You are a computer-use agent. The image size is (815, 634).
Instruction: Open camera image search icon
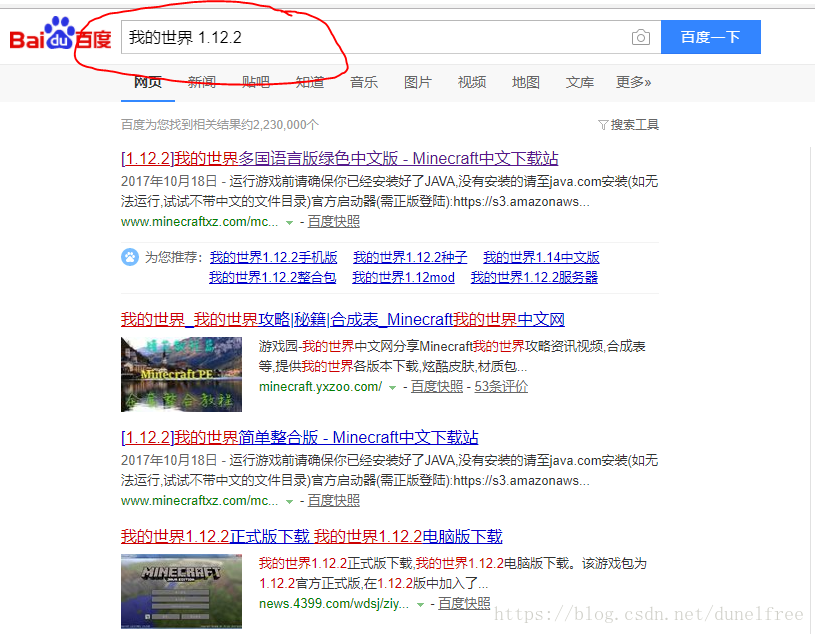(640, 37)
